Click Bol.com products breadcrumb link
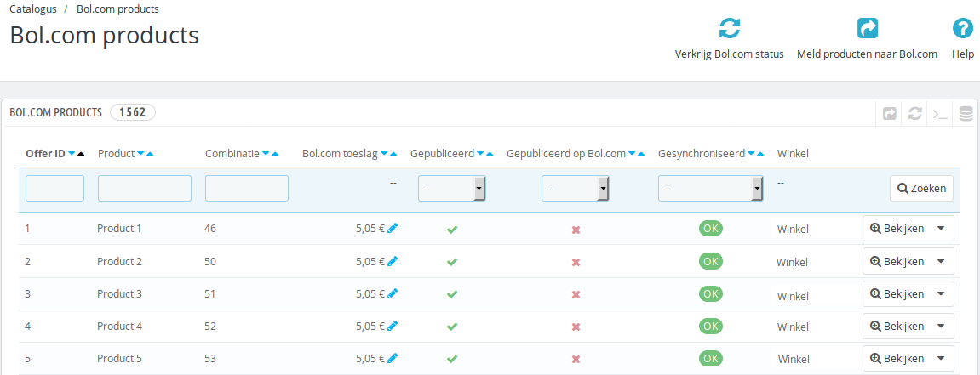 [x=117, y=9]
